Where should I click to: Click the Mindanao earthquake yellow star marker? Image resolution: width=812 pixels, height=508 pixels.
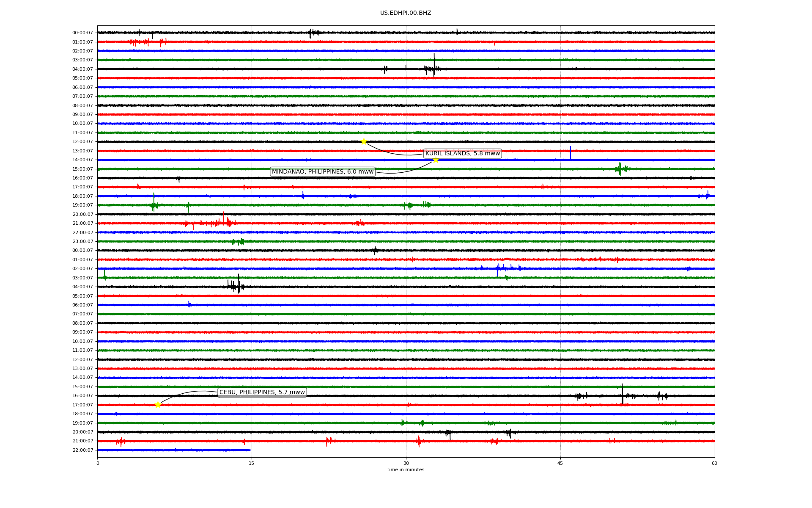[436, 160]
